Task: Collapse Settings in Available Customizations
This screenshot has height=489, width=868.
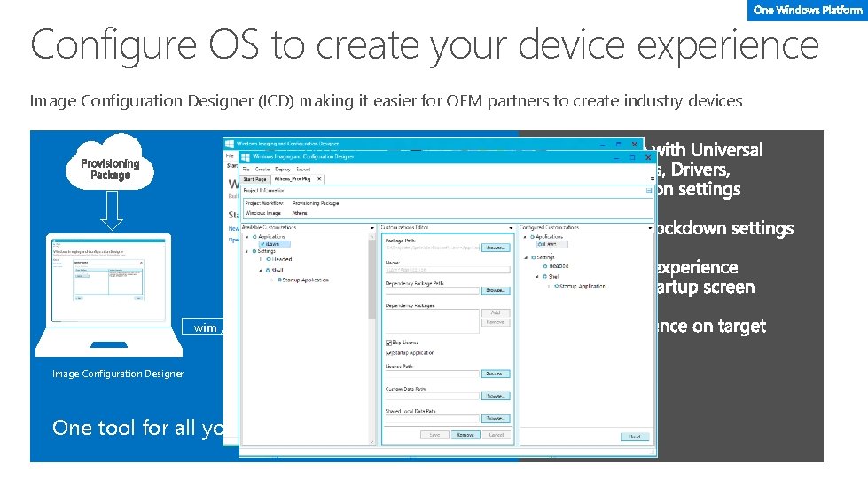Action: 246,251
